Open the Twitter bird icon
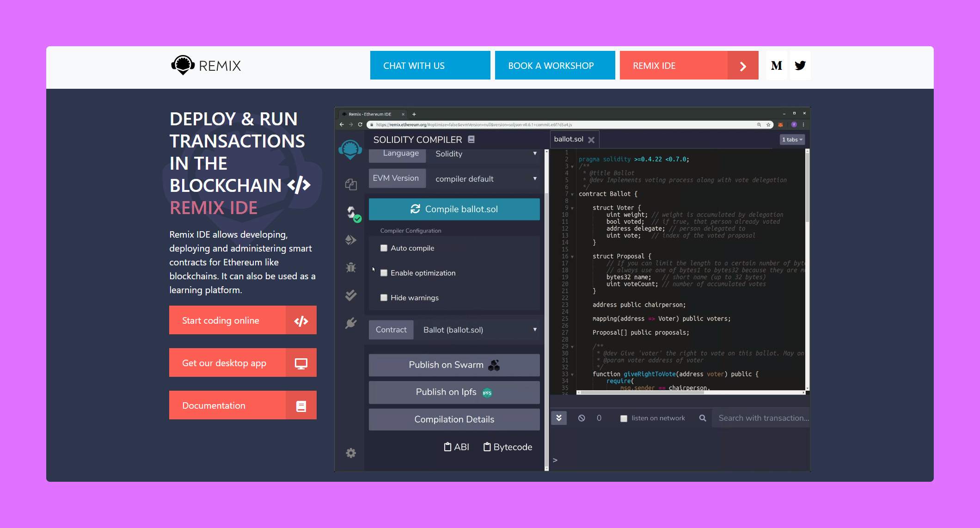This screenshot has height=528, width=980. 800,66
